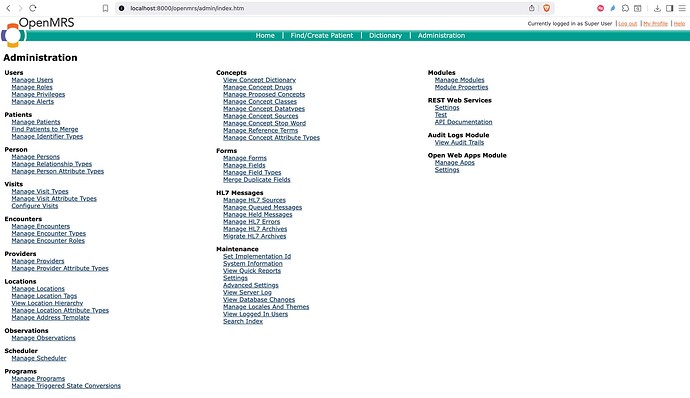Open Manage Roles
Image resolution: width=690 pixels, height=398 pixels.
coord(32,87)
